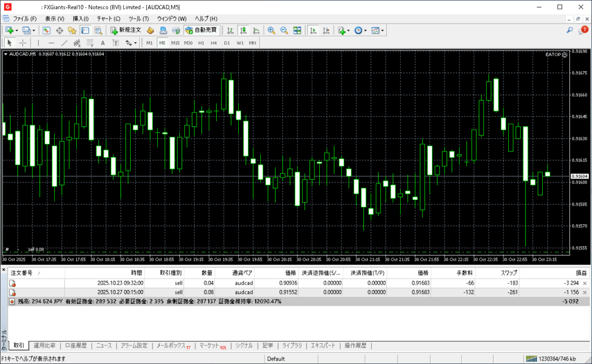
Task: Switch chart to candlestick display mode
Action: tap(243, 30)
